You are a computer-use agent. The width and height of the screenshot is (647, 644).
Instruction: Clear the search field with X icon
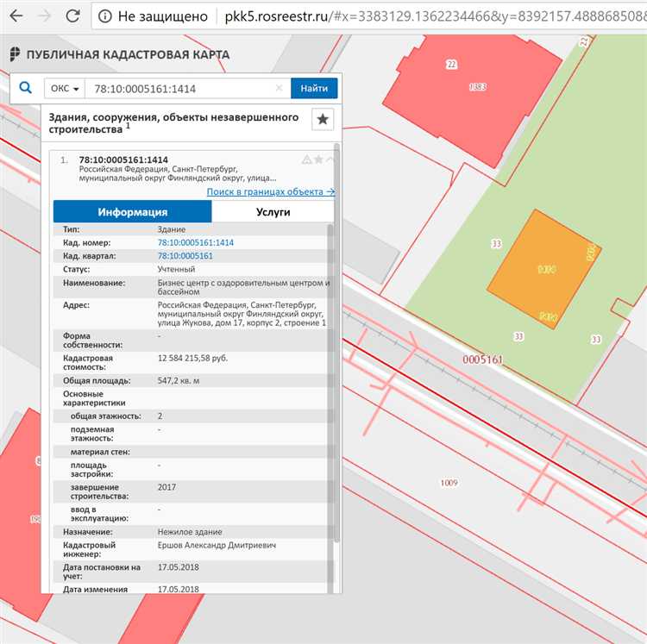[279, 88]
